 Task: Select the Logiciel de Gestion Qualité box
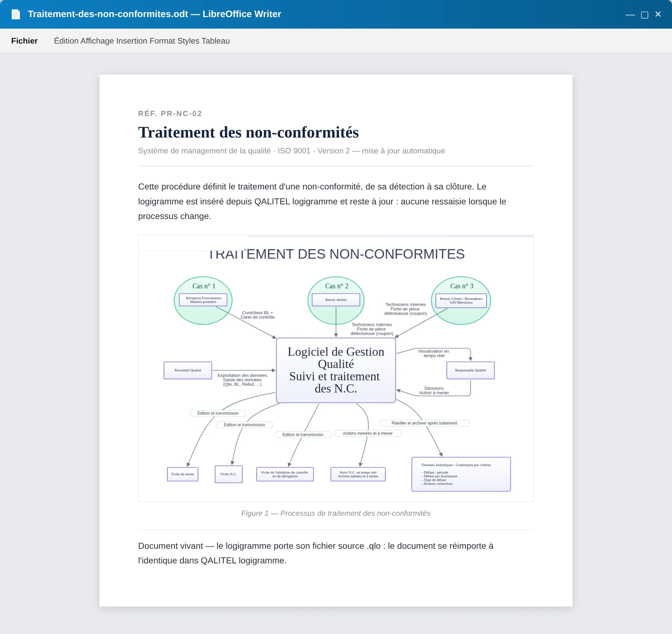[x=336, y=370]
